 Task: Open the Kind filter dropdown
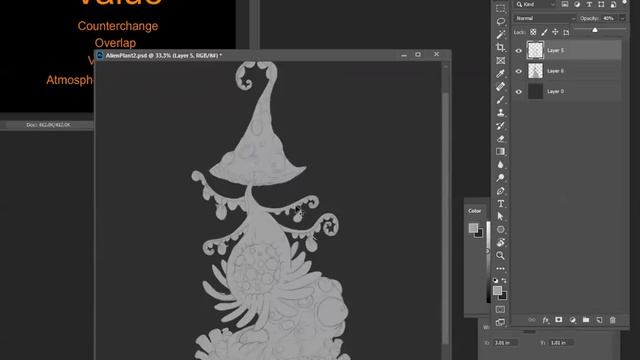pyautogui.click(x=535, y=4)
